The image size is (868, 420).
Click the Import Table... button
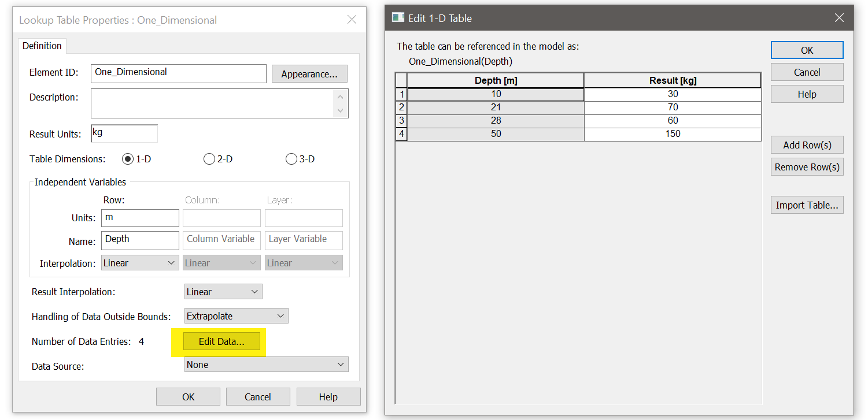[807, 205]
